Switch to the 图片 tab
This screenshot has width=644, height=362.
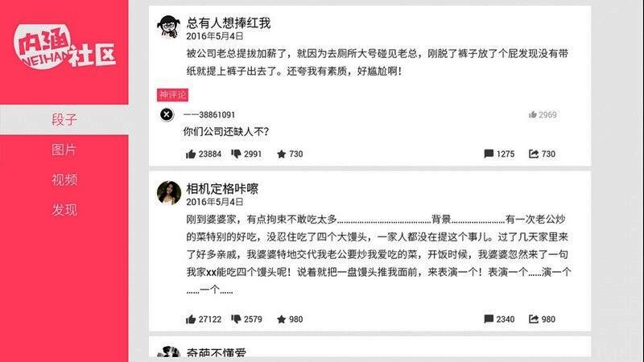coord(64,150)
